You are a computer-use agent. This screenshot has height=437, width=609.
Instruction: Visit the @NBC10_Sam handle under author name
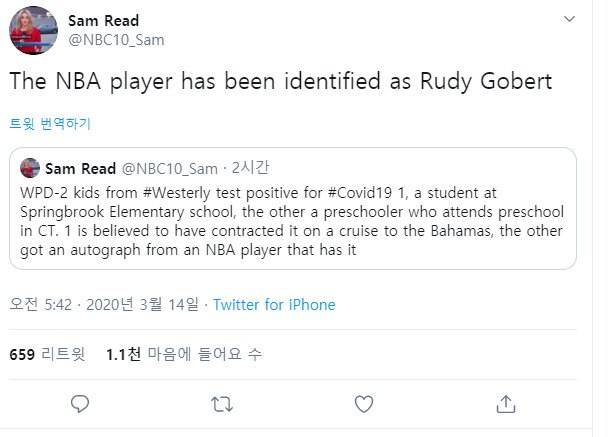[x=116, y=40]
